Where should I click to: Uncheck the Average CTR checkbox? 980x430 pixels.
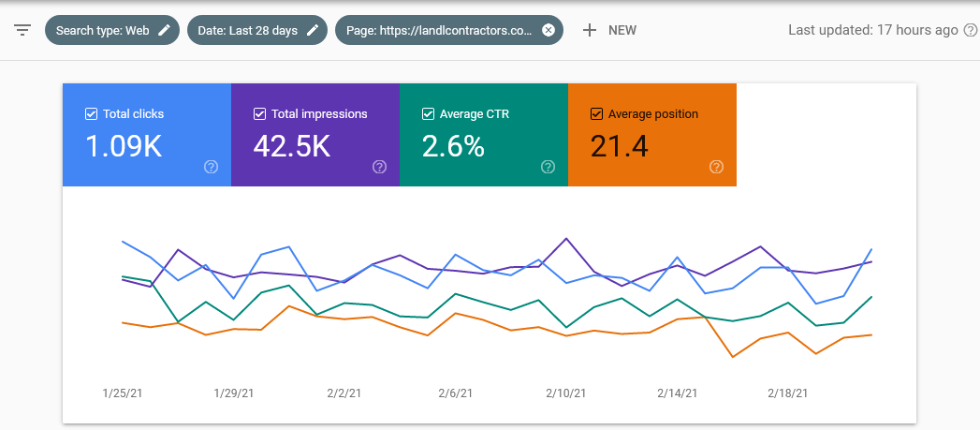[428, 114]
